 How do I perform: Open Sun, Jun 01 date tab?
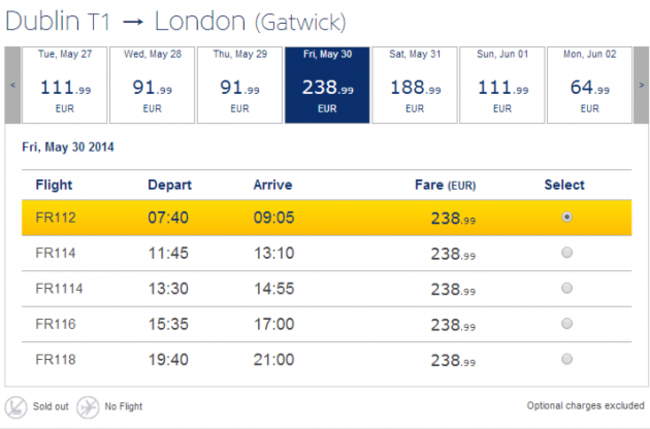coord(502,85)
